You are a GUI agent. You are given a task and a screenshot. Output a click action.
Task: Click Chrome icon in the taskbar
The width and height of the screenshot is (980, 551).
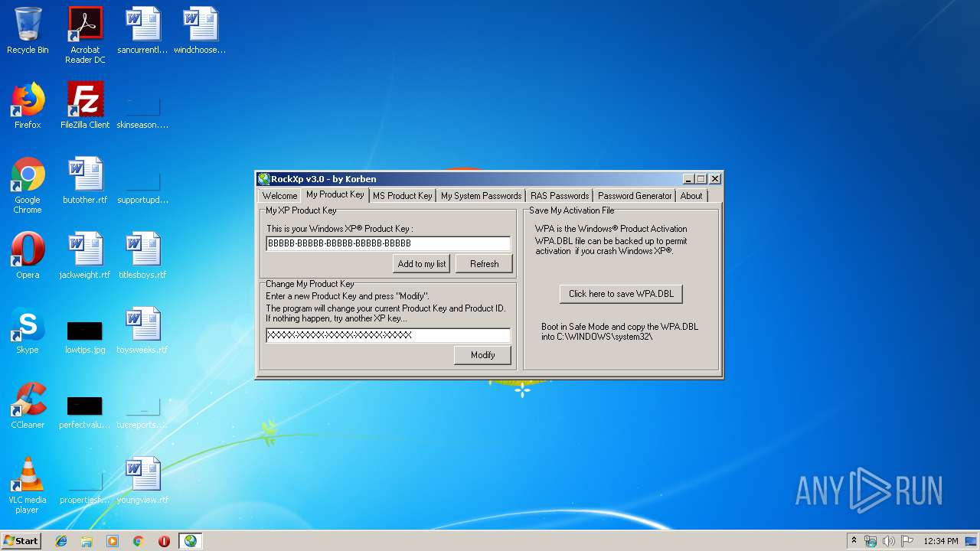(x=138, y=541)
